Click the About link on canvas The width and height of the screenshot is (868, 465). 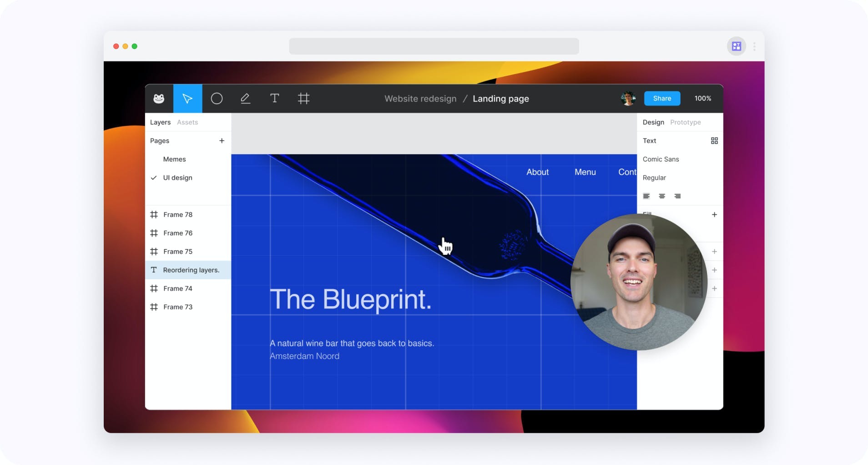pos(537,172)
